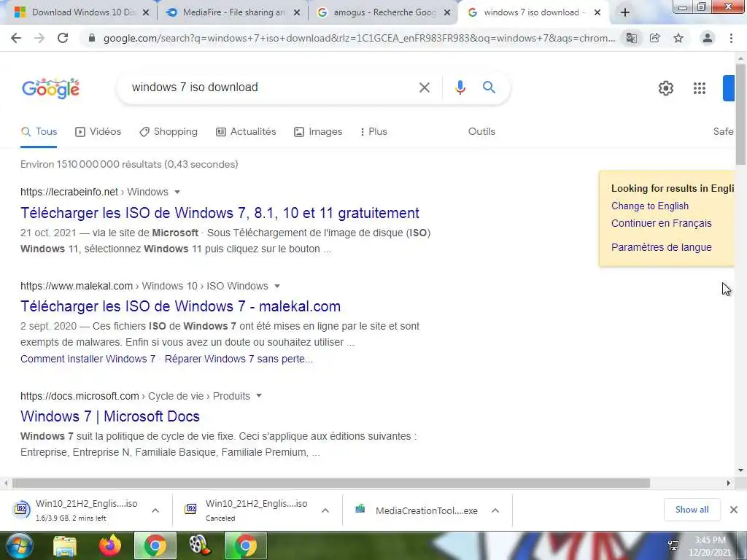Open Chrome's three-dot menu
This screenshot has width=747, height=560.
pos(731,38)
